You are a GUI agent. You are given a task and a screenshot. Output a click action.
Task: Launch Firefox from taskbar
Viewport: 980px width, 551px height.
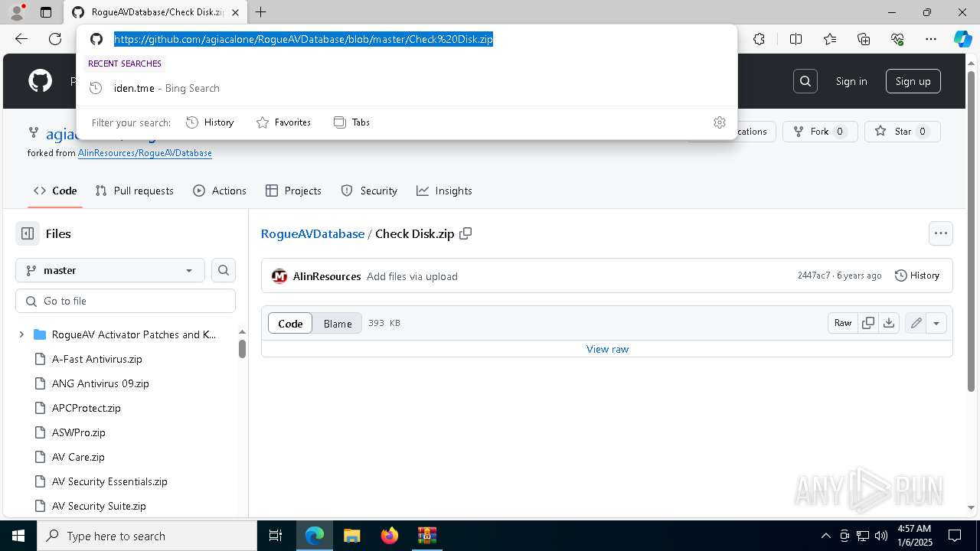click(389, 536)
